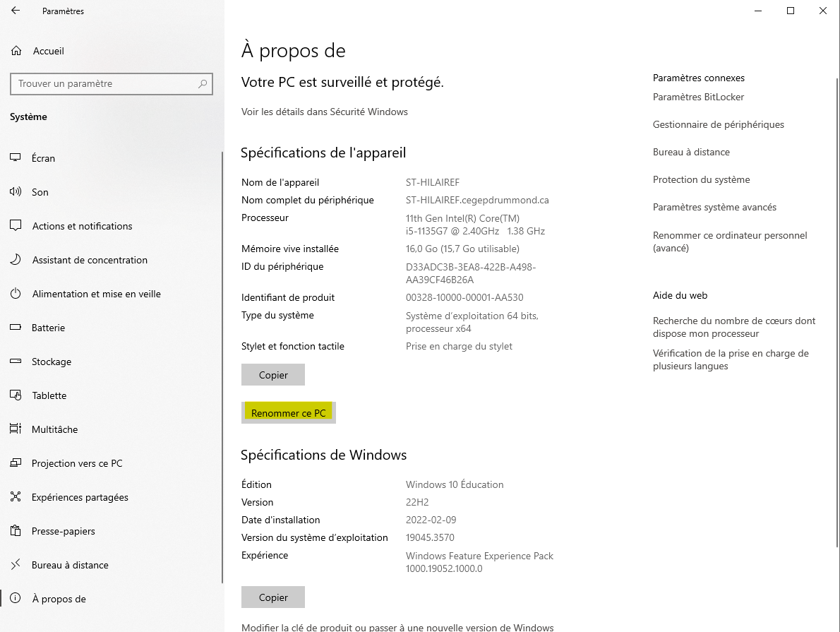Select Projection vers ce PC
This screenshot has width=840, height=632.
pos(77,463)
